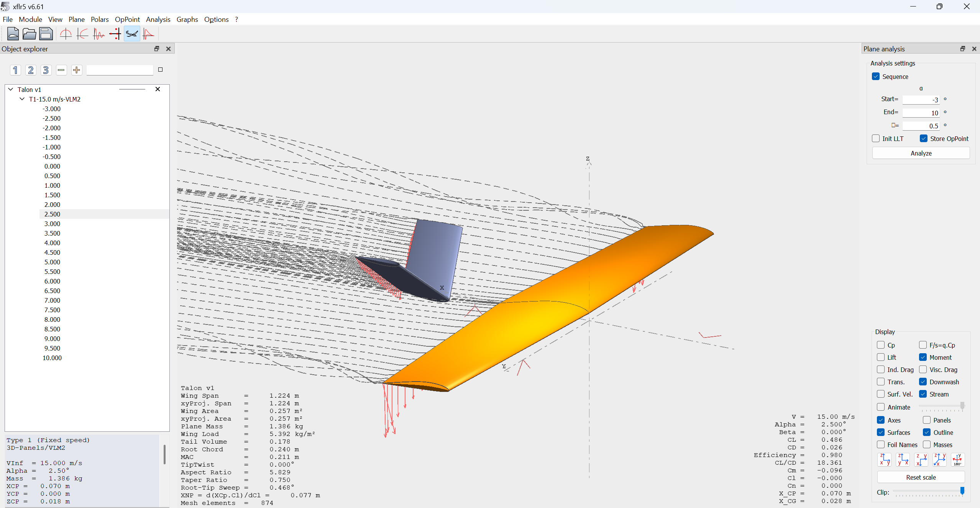Turn off the Stream checkbox
The height and width of the screenshot is (508, 980).
coord(923,394)
